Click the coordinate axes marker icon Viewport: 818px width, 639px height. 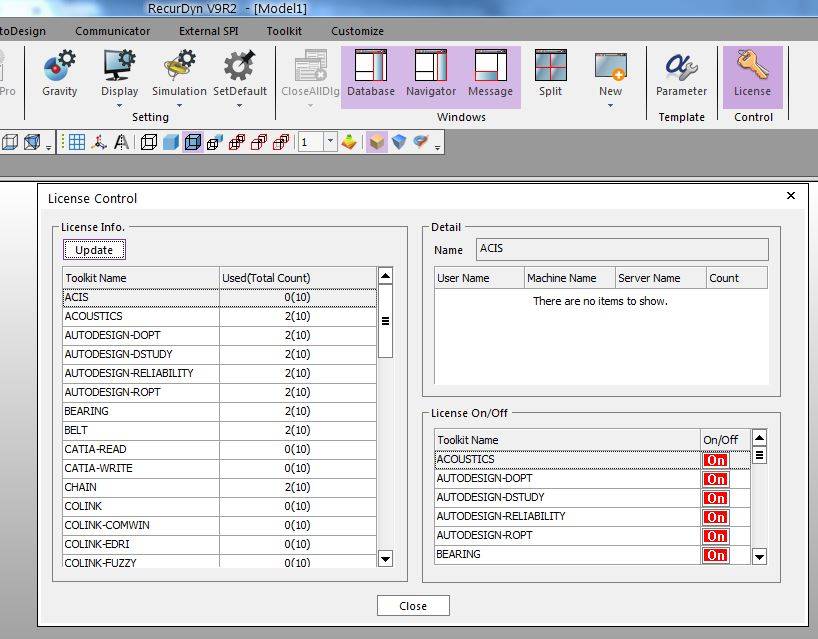(x=99, y=142)
